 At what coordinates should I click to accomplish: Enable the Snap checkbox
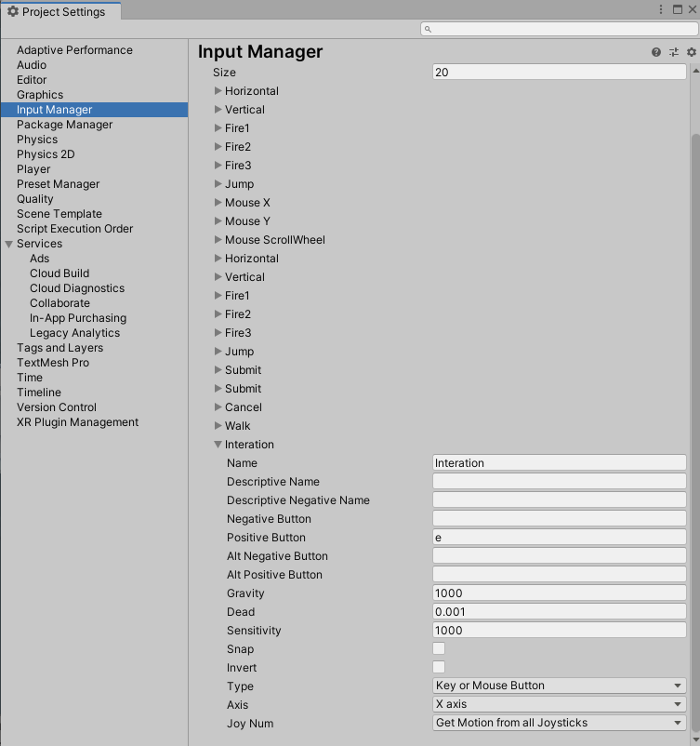click(439, 648)
